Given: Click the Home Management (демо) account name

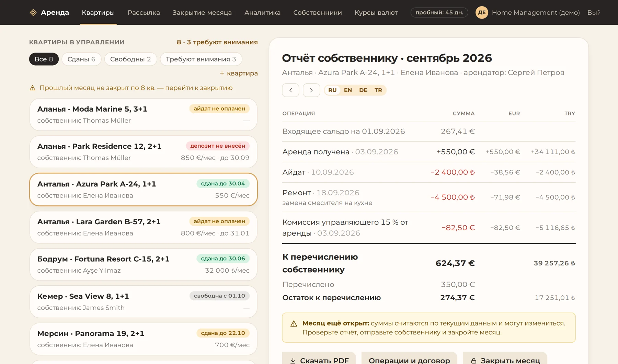Looking at the screenshot, I should coord(536,13).
